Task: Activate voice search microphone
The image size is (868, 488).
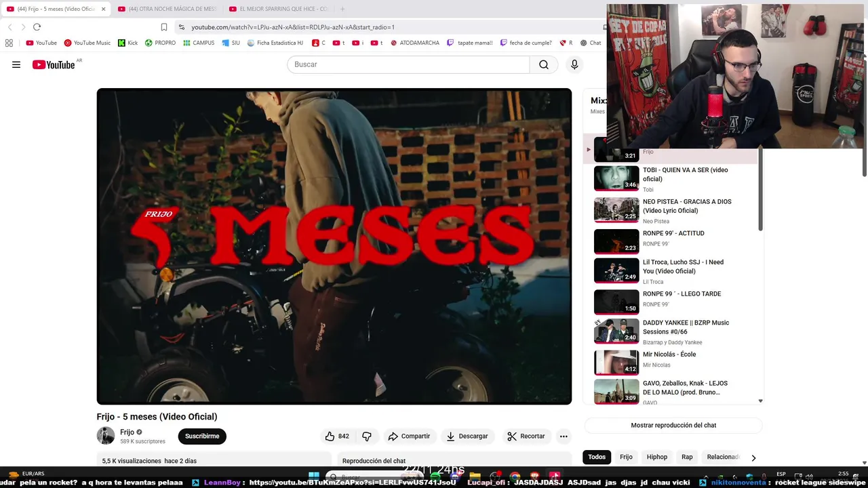Action: [x=574, y=64]
